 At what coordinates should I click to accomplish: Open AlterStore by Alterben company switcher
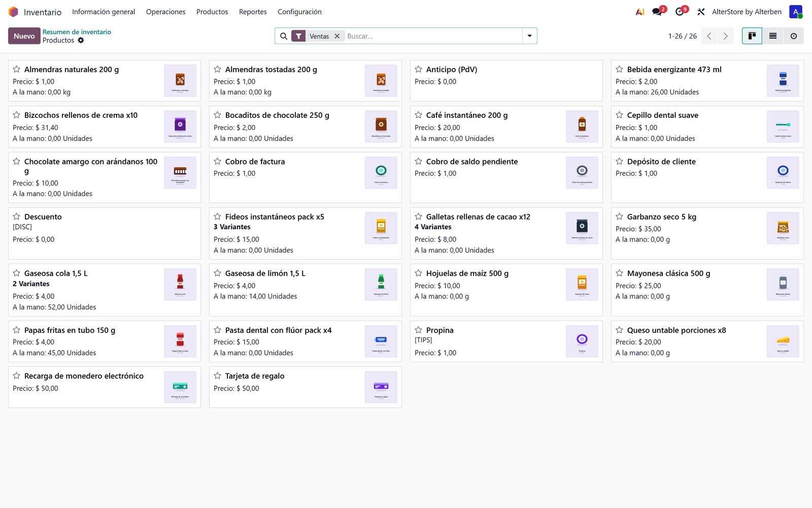[x=747, y=12]
